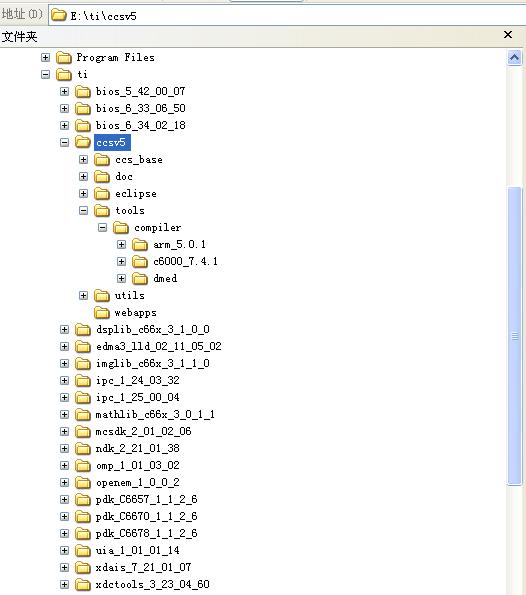Click the dmed folder icon
The height and width of the screenshot is (595, 526).
pyautogui.click(x=140, y=279)
